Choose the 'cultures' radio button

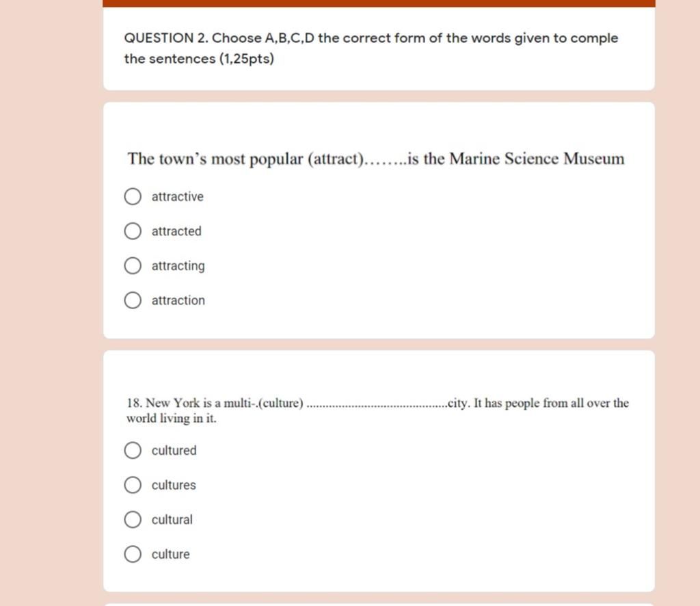pos(133,485)
